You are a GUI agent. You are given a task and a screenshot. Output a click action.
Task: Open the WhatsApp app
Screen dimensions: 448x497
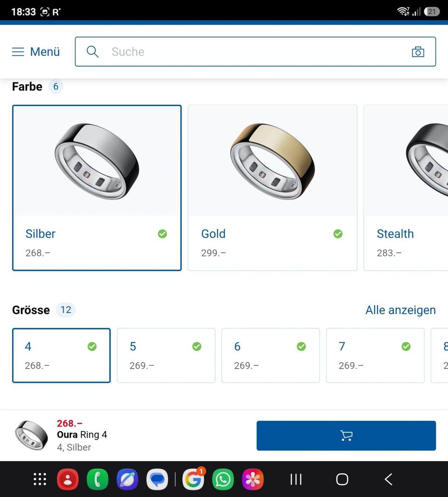(x=223, y=479)
